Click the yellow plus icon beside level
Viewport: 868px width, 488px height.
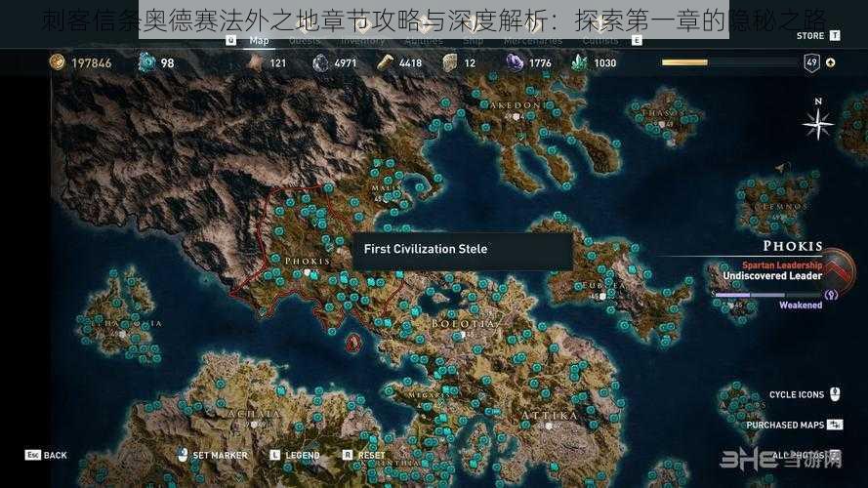click(x=830, y=62)
